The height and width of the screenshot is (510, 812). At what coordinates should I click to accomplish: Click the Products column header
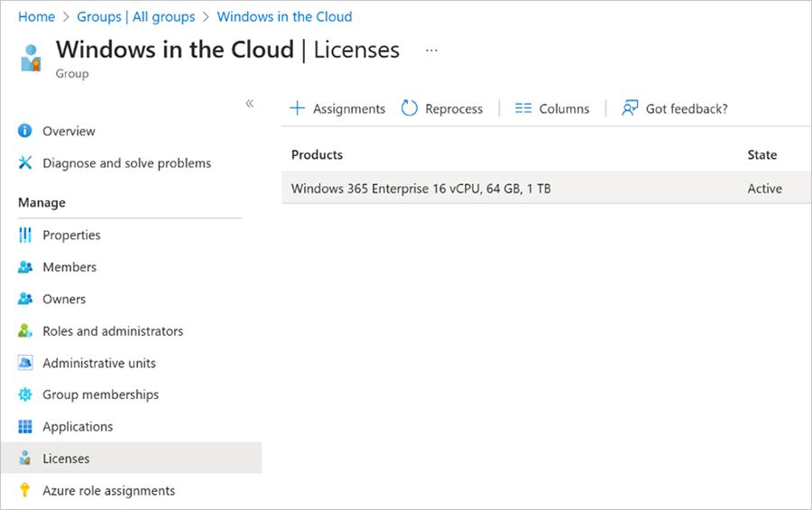[x=317, y=155]
